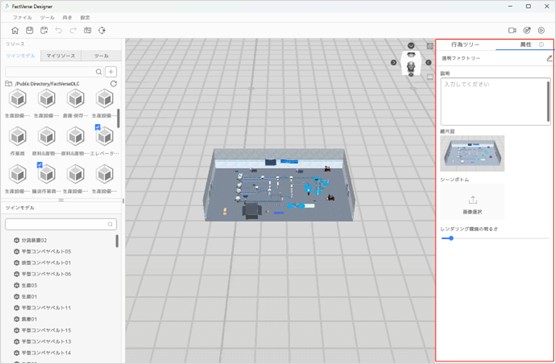The height and width of the screenshot is (364, 556).
Task: Click in the twin model search field
Action: (61, 224)
